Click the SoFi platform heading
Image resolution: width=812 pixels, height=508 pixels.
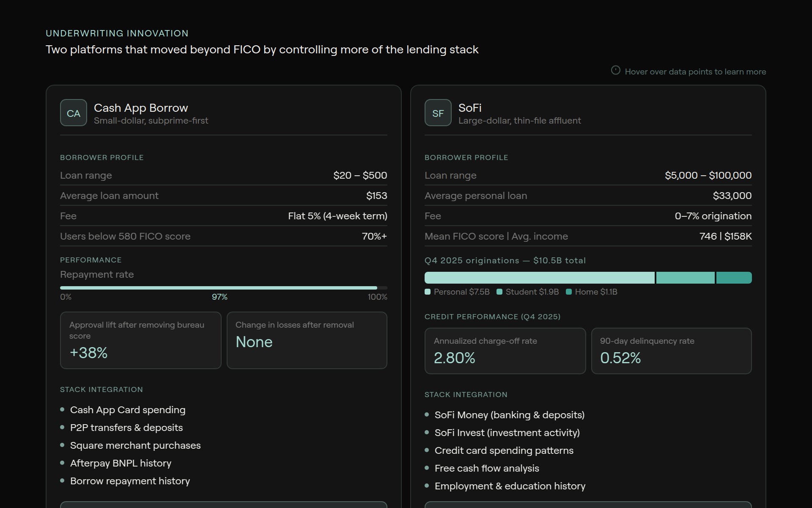click(x=470, y=108)
